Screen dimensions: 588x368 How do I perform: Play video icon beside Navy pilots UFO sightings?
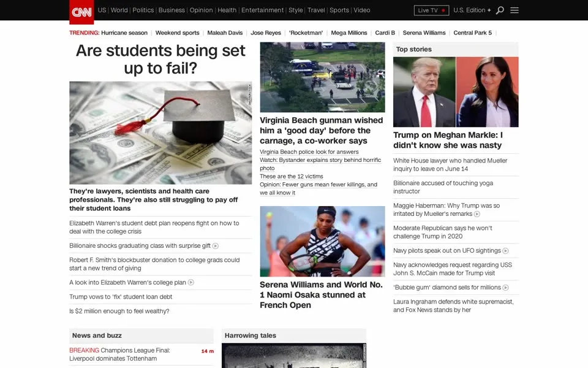[x=505, y=251]
